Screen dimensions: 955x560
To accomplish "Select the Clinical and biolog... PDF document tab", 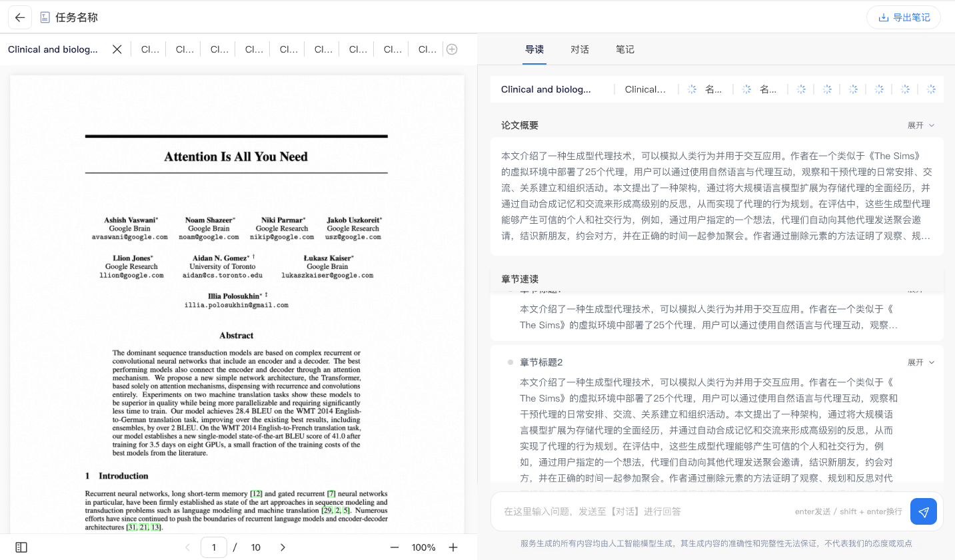I will coord(53,49).
